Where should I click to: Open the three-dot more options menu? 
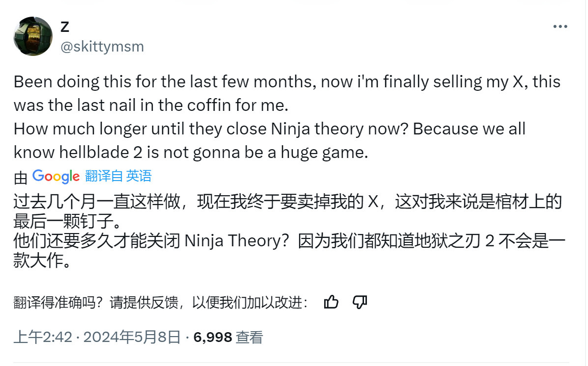tap(560, 27)
